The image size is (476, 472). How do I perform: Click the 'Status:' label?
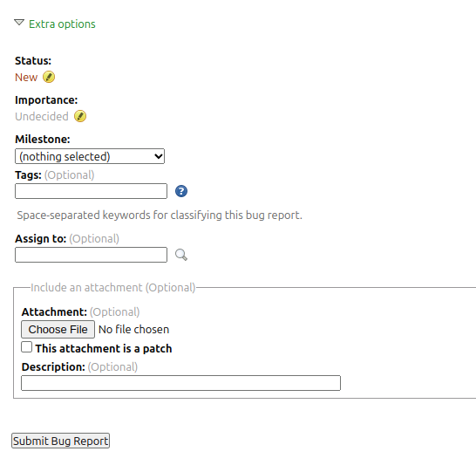(x=33, y=61)
